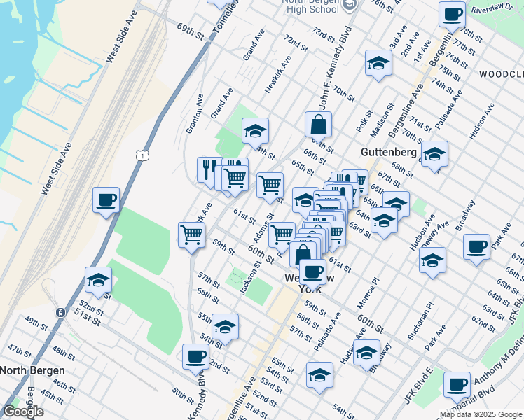
Task: Open the school marker near 51st St
Action: coord(98,281)
